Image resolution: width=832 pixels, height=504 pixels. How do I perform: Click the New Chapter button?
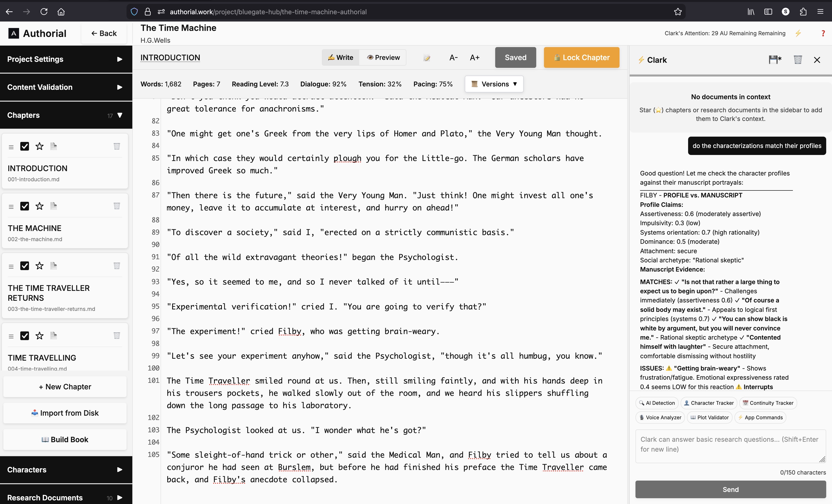tap(64, 387)
